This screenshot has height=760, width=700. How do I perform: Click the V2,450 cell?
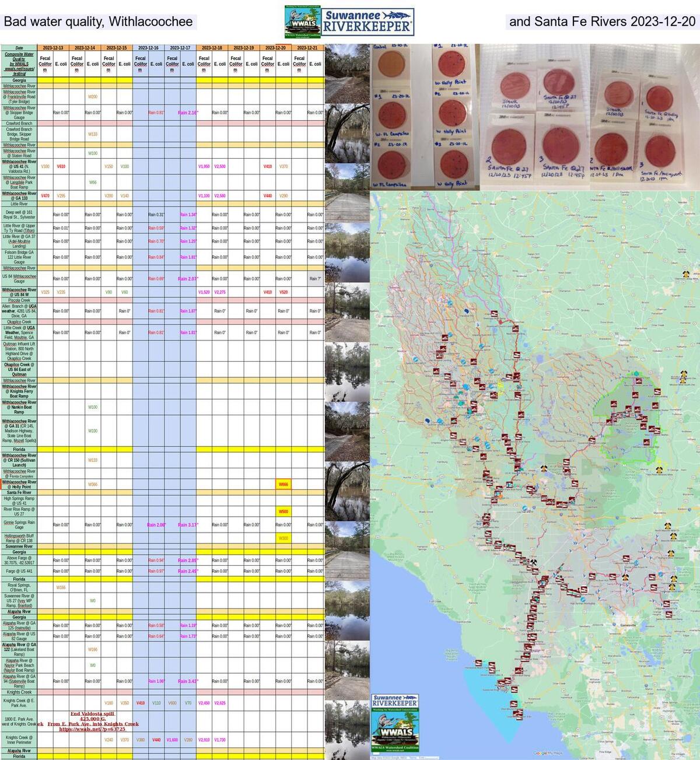pyautogui.click(x=204, y=703)
